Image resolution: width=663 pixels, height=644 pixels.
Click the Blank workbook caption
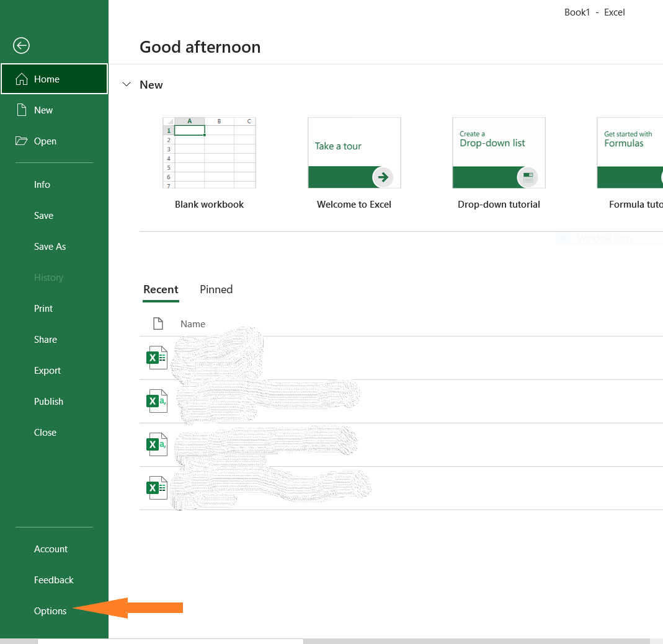209,205
